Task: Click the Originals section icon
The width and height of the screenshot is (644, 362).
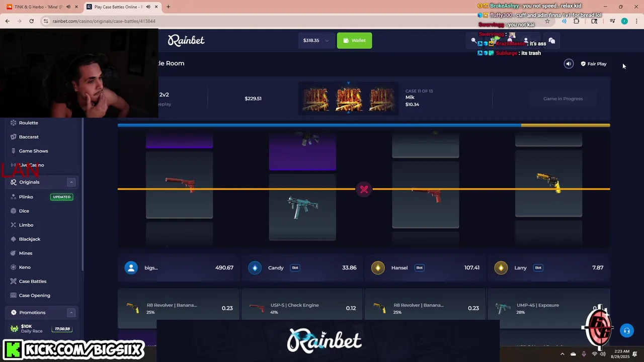Action: click(14, 182)
